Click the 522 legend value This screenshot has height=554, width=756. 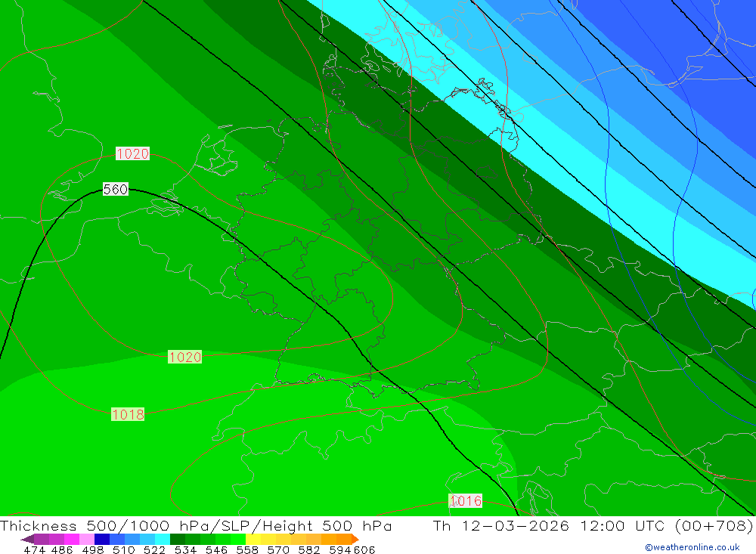(154, 549)
